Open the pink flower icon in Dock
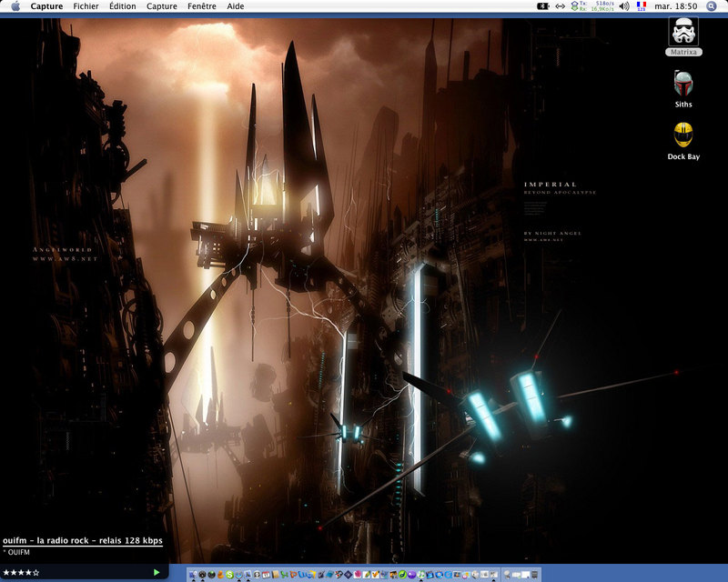The image size is (728, 582). tap(357, 575)
